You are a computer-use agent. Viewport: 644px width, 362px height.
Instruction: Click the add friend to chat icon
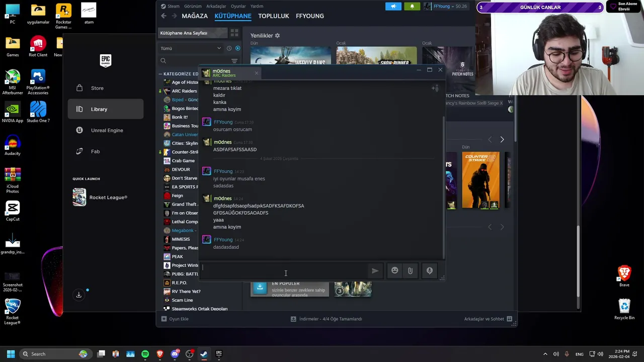tap(435, 88)
